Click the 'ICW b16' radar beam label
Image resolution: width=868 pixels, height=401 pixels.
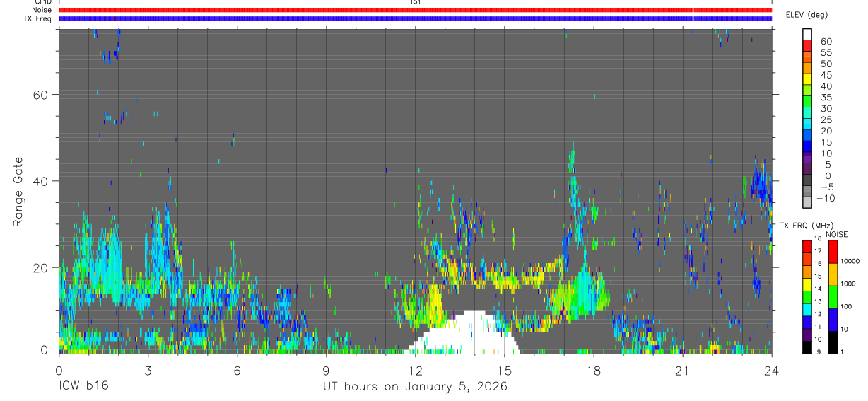83,387
